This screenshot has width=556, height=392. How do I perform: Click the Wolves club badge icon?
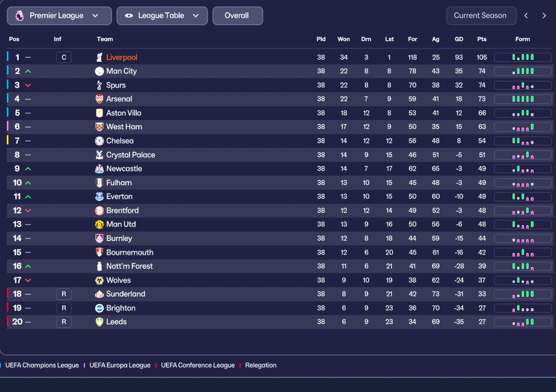pos(99,280)
